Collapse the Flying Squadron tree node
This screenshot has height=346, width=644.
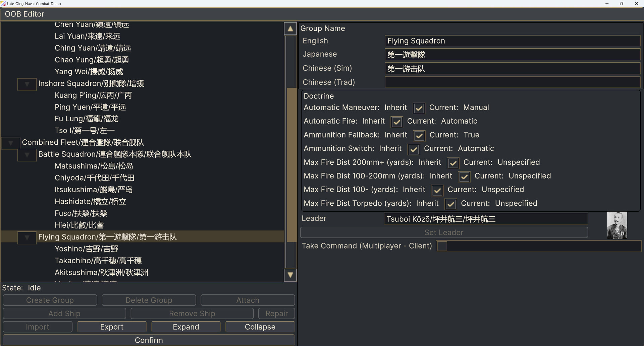pos(27,238)
